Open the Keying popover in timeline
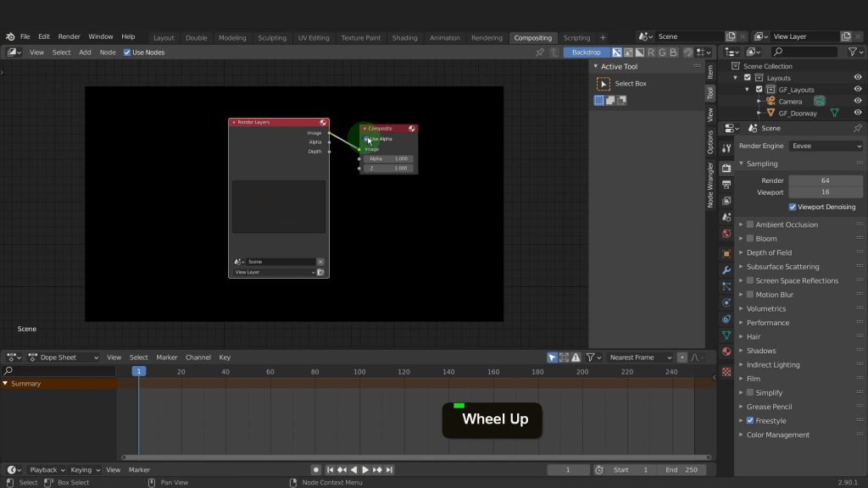The width and height of the screenshot is (868, 488). (85, 469)
